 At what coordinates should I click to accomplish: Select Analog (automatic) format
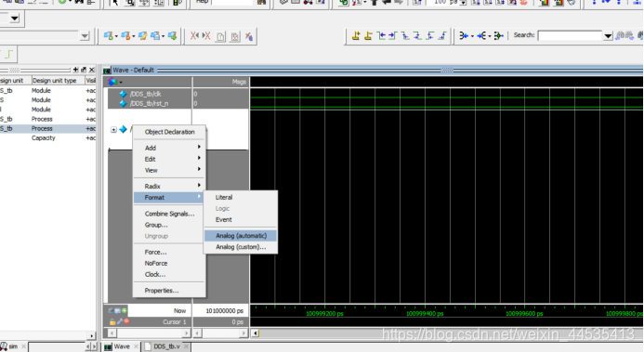pos(241,236)
